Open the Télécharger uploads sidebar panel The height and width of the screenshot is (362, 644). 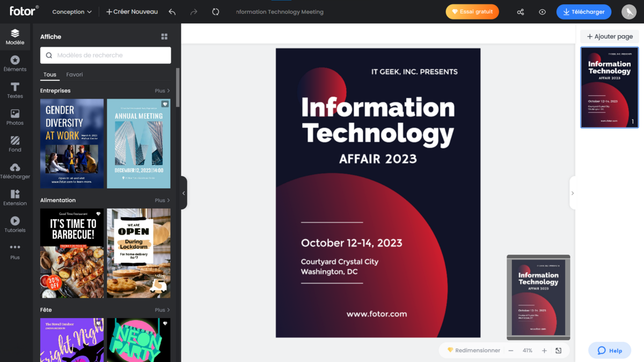click(15, 171)
